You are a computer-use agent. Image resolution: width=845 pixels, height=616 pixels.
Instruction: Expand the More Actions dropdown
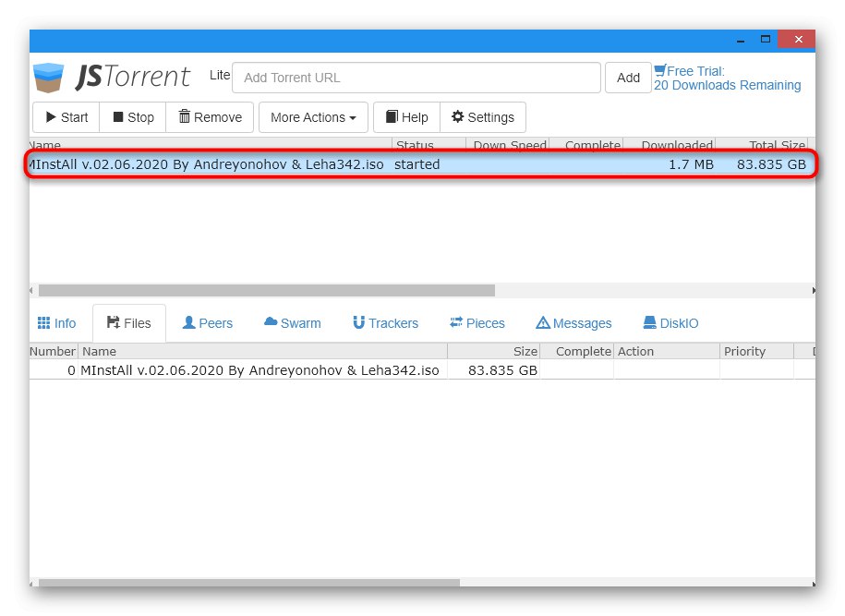313,117
